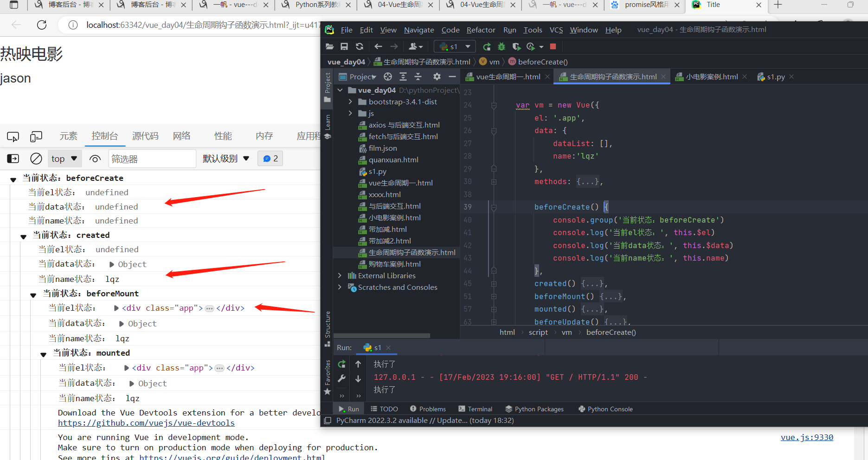Clear the console with the circle-slash icon

click(36, 159)
